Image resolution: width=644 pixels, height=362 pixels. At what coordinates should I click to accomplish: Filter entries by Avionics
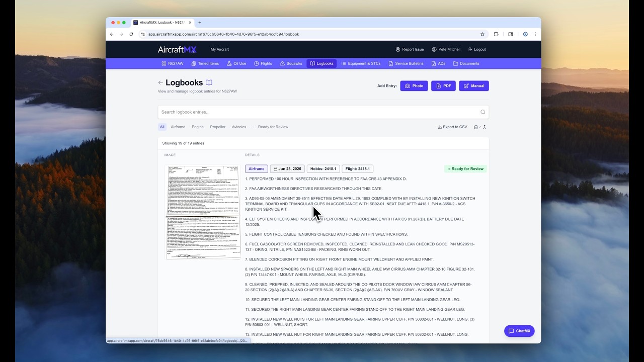tap(239, 127)
